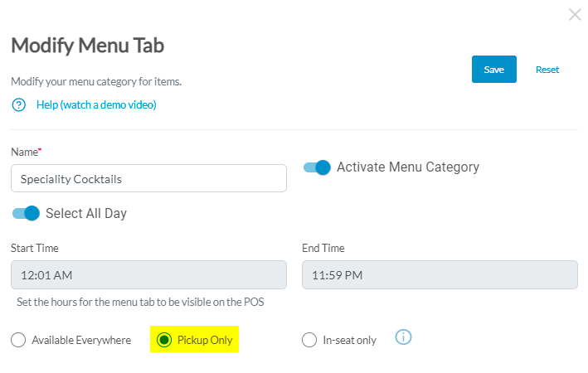Click the question mark help icon
Viewport: 588px width, 373px height.
19,105
